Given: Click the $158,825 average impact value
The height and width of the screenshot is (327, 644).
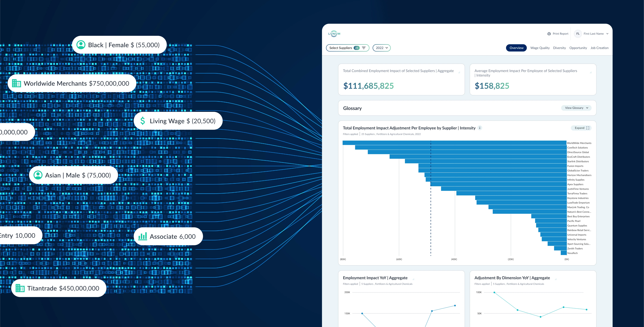Looking at the screenshot, I should [x=492, y=86].
